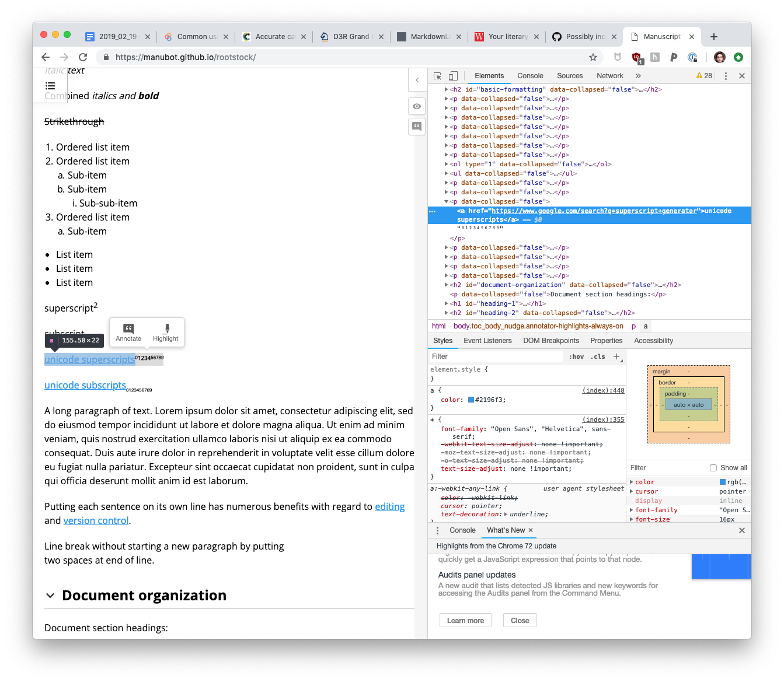
Task: Switch to the D3R Grand browser tab
Action: point(351,37)
